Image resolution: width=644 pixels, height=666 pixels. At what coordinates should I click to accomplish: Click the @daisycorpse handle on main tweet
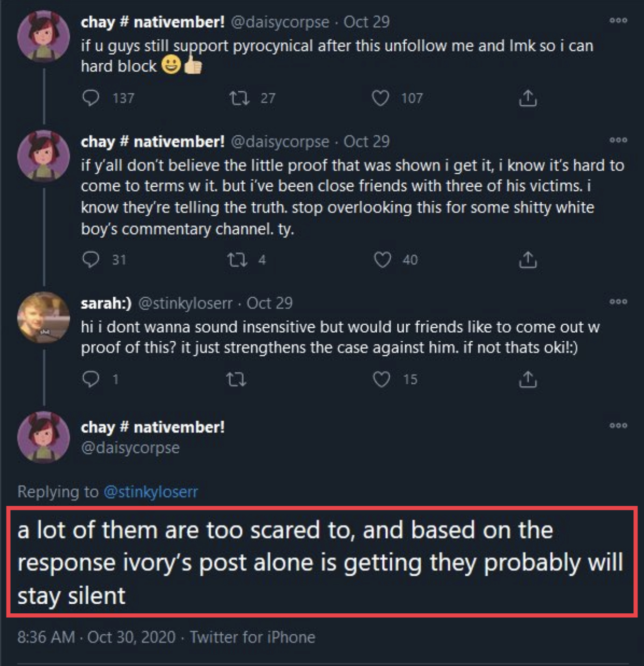[x=130, y=448]
